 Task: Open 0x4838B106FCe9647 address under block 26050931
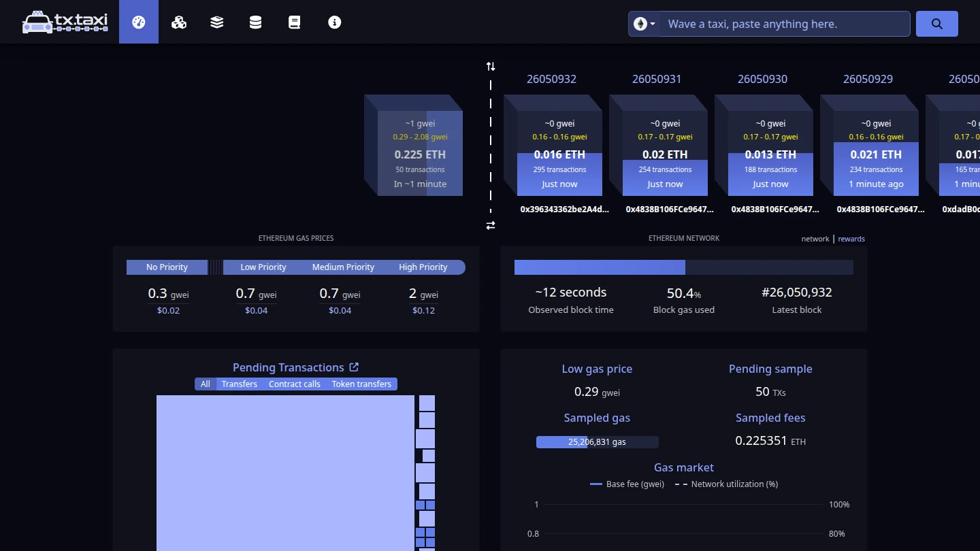[670, 210]
